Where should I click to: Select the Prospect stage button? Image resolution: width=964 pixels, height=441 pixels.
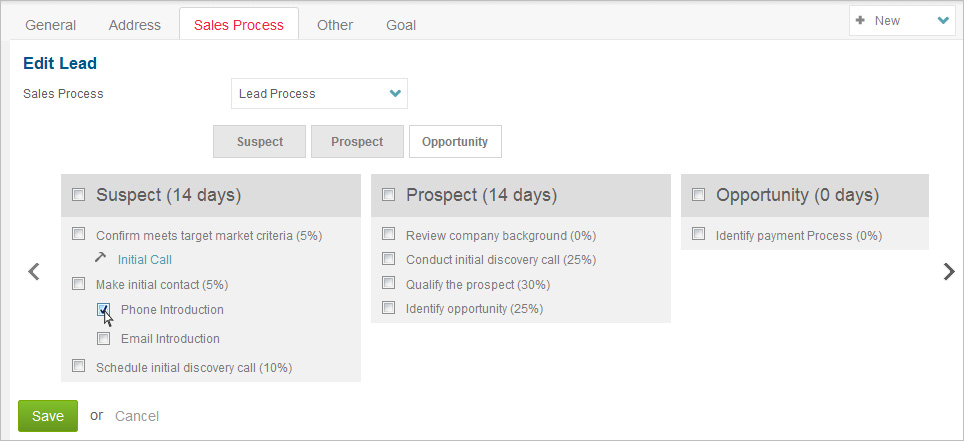click(x=357, y=142)
